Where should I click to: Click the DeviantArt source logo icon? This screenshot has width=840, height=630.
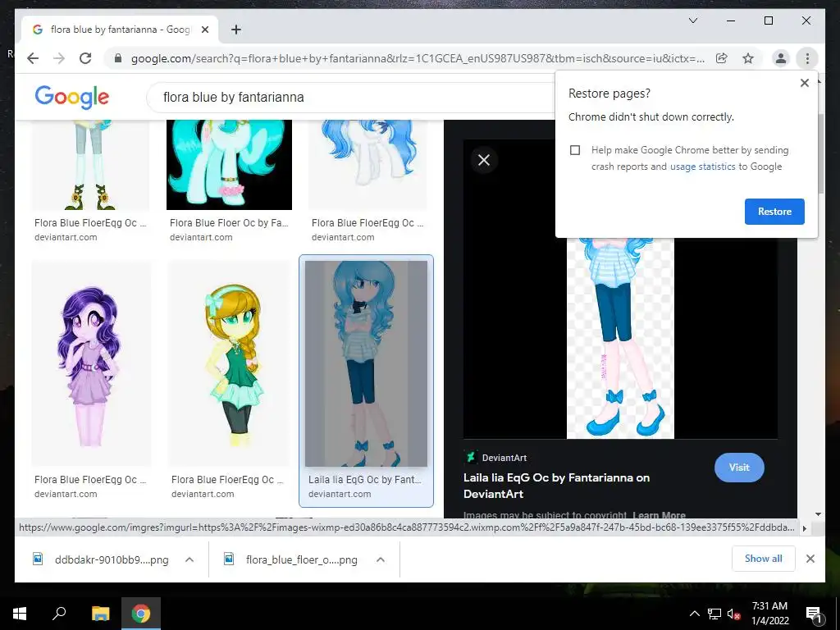pos(470,458)
